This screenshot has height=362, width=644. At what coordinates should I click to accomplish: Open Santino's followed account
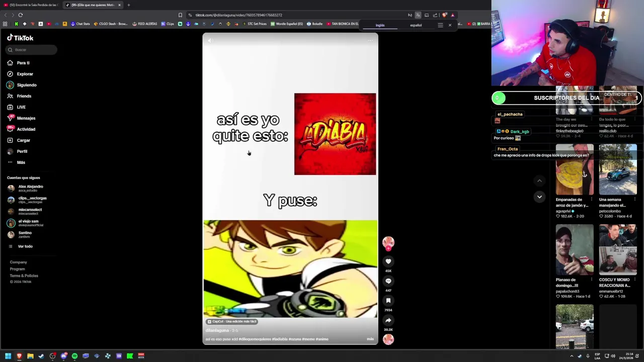pos(20,234)
